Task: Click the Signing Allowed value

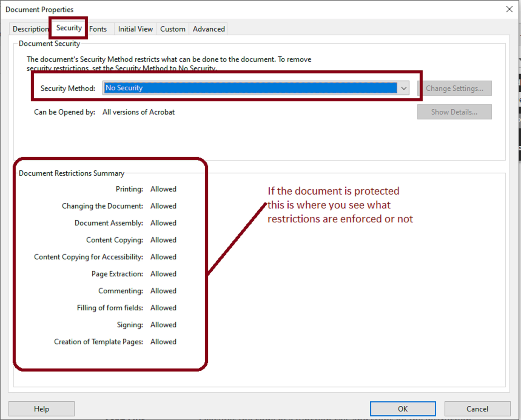Action: [x=163, y=325]
